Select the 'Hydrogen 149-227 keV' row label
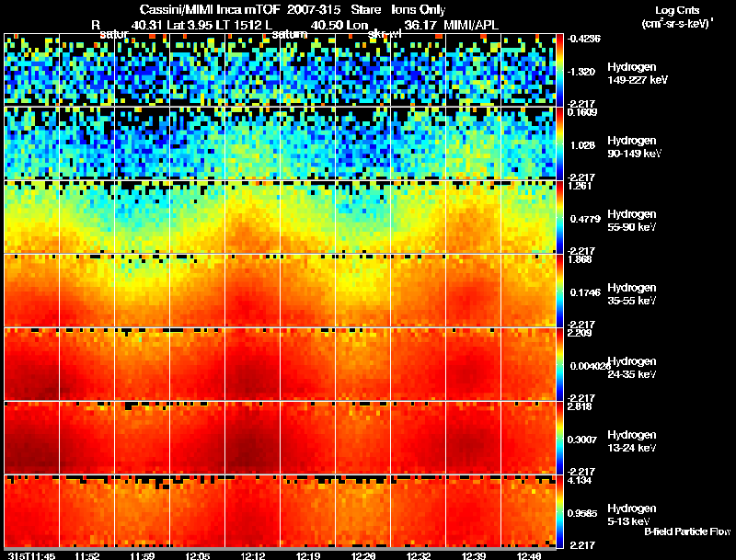 638,74
